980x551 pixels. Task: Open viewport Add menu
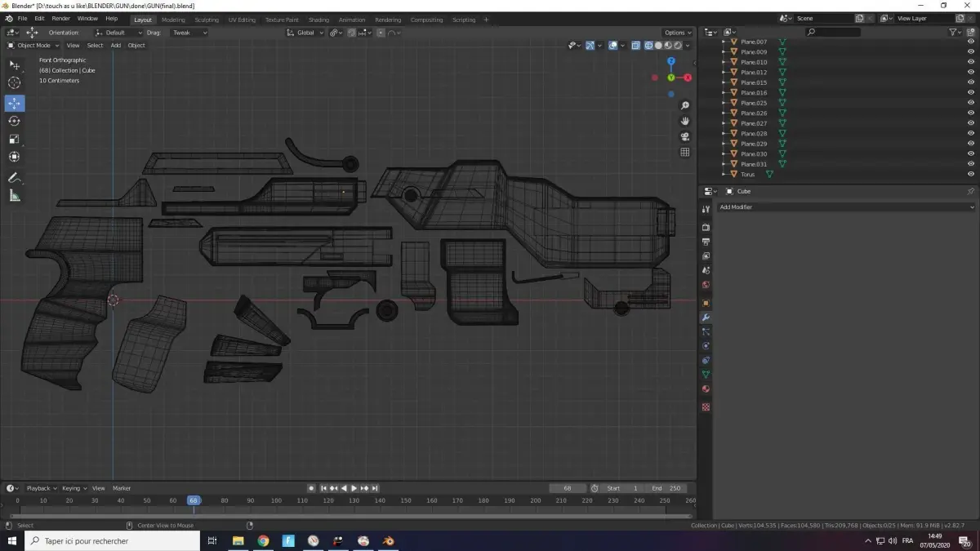[116, 46]
